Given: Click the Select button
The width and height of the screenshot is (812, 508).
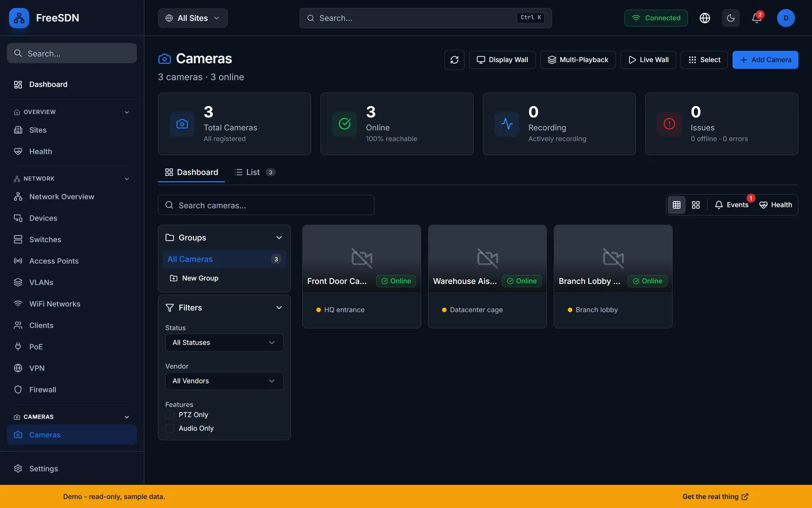Looking at the screenshot, I should click(x=704, y=60).
